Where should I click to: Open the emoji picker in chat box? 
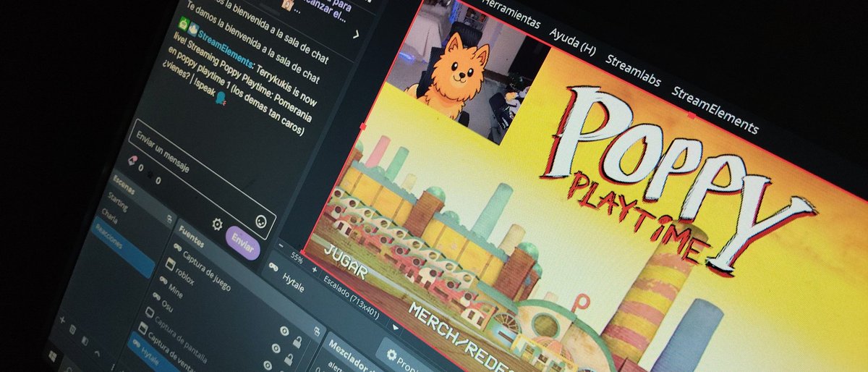262,220
